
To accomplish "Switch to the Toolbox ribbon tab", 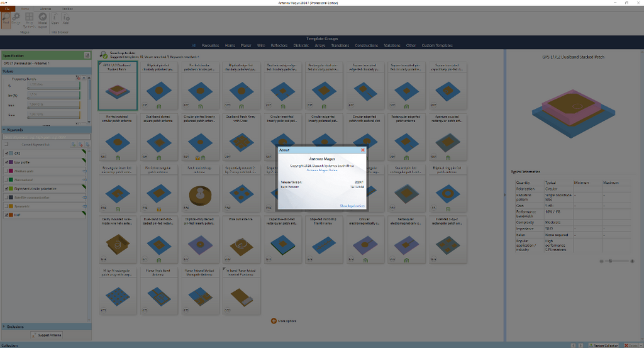I will coord(67,9).
